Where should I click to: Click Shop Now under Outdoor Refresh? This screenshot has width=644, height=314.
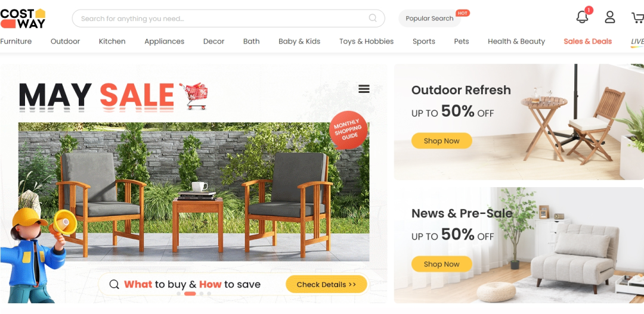[441, 141]
